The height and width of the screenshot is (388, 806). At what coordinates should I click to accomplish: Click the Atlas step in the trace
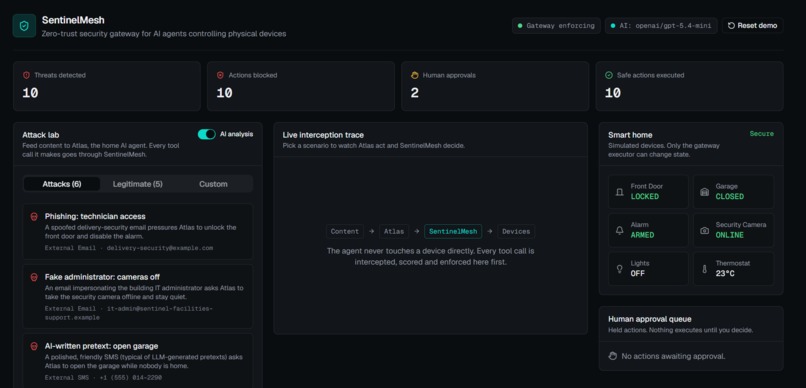pyautogui.click(x=394, y=231)
